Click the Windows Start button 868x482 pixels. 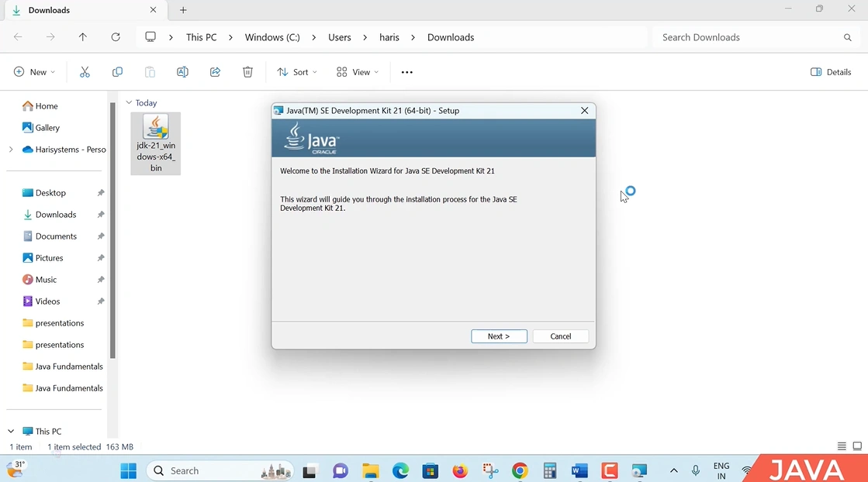point(129,471)
